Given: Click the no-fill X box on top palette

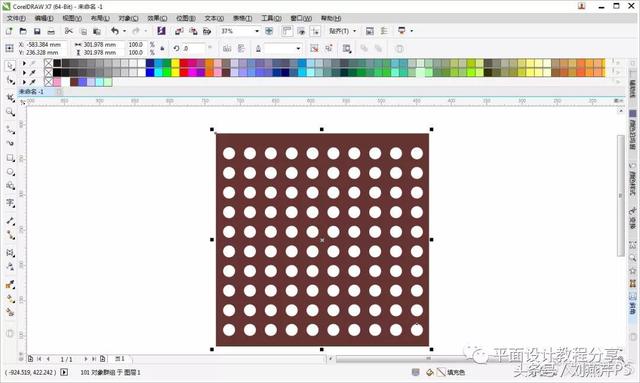Looking at the screenshot, I should click(x=49, y=63).
